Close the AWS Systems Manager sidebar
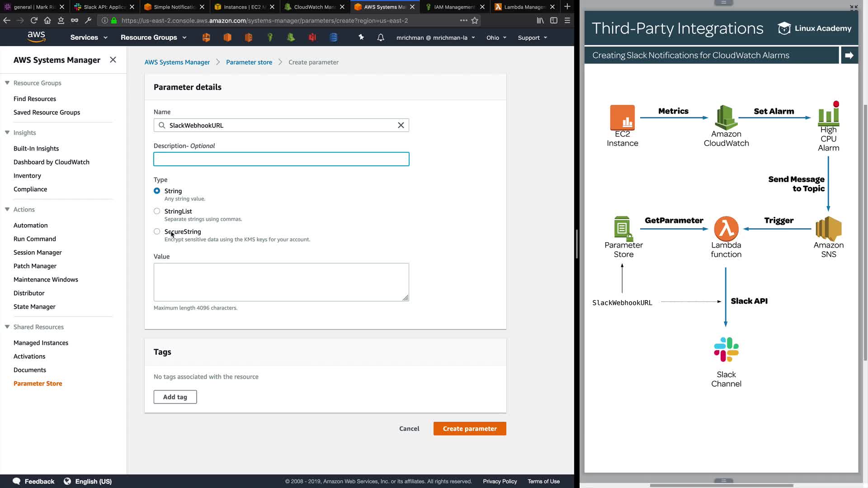The height and width of the screenshot is (488, 868). (x=113, y=60)
